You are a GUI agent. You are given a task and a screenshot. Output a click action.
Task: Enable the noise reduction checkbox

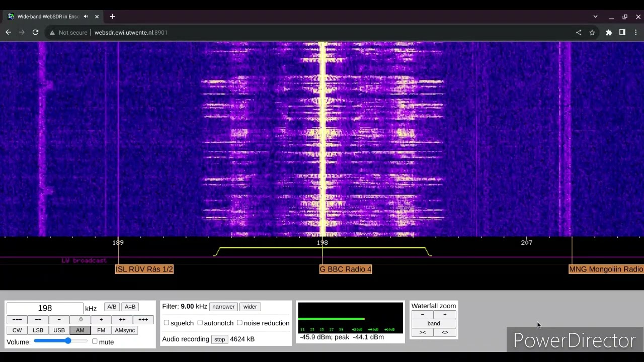tap(239, 323)
